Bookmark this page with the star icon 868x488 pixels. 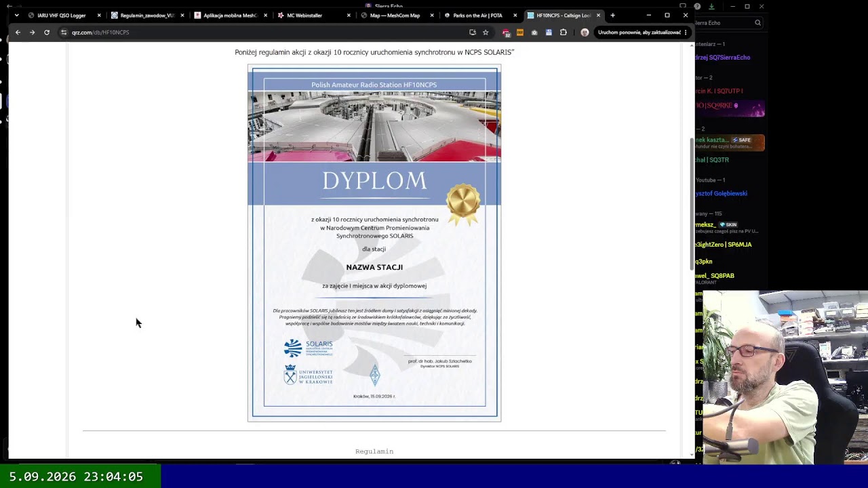pyautogui.click(x=486, y=33)
